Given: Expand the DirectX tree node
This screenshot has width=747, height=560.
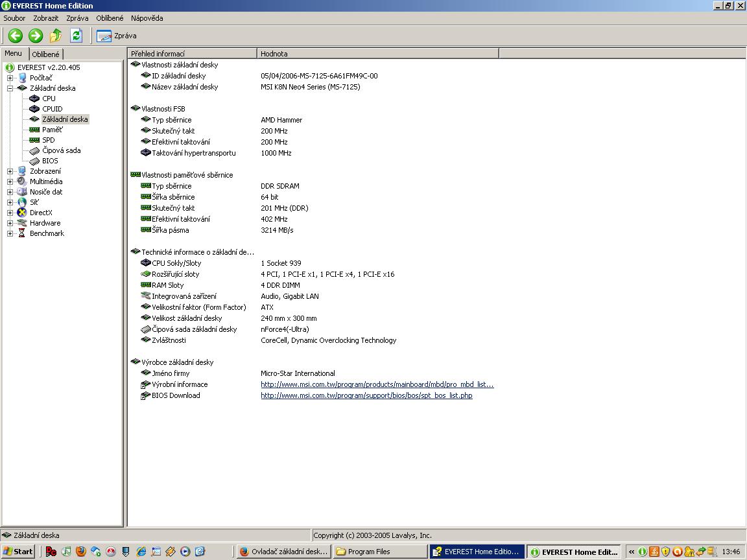Looking at the screenshot, I should (10, 213).
